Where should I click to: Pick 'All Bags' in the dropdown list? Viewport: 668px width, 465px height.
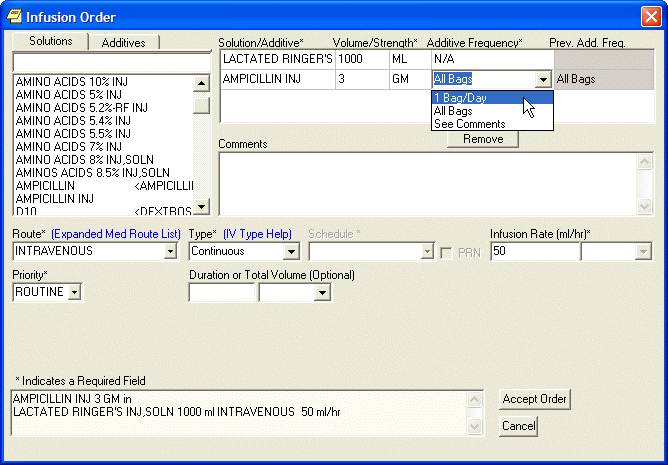point(453,111)
